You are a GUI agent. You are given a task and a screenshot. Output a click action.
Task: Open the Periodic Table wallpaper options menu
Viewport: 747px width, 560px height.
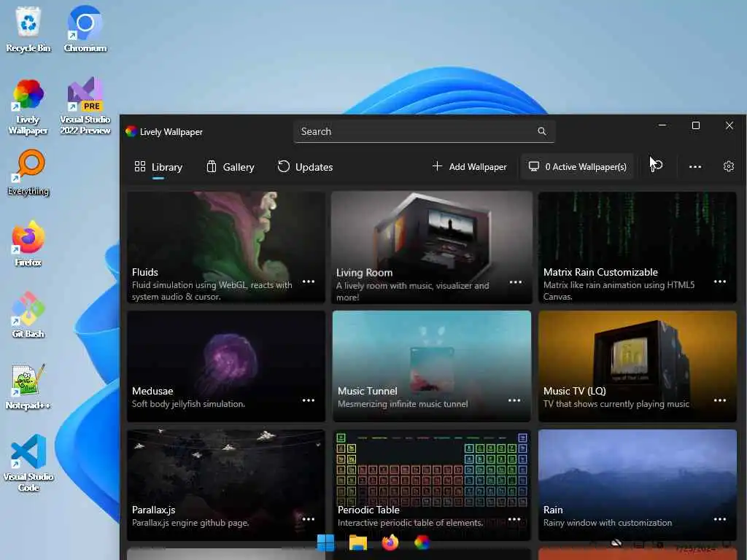tap(514, 519)
